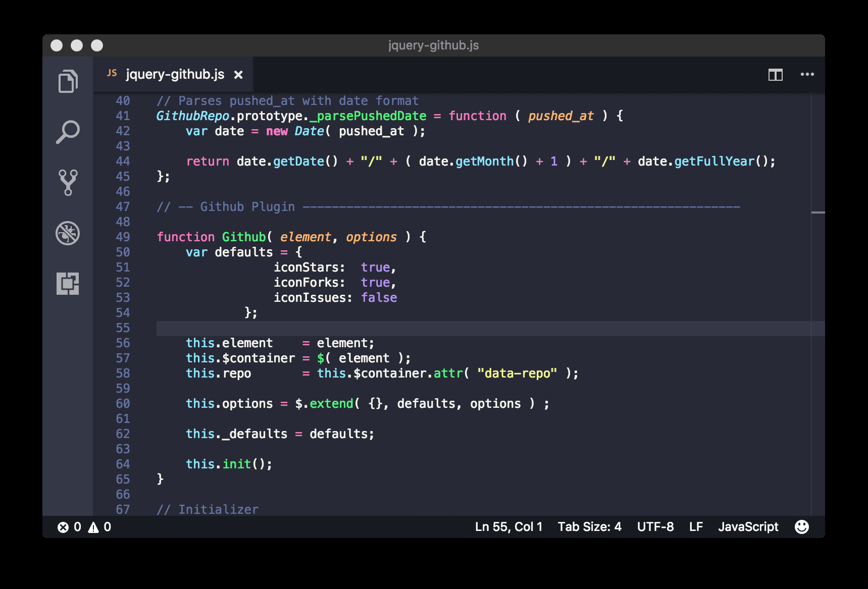Screen dimensions: 868x589
Task: Change language mode JavaScript
Action: (748, 527)
